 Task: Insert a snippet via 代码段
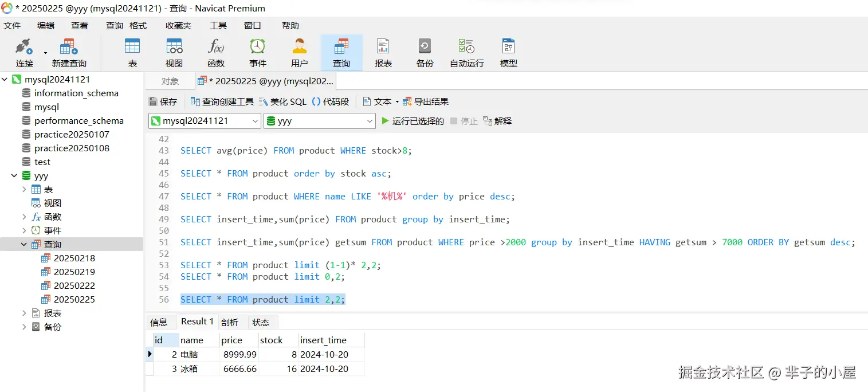(x=331, y=101)
